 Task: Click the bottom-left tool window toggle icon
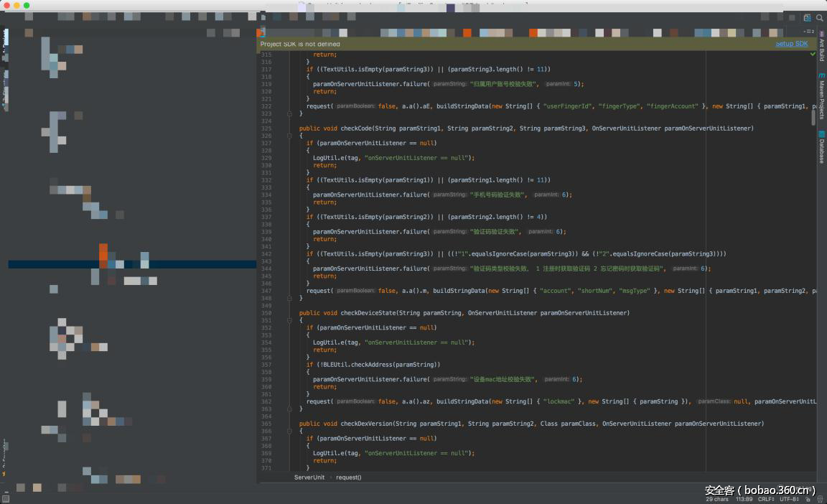click(x=6, y=498)
